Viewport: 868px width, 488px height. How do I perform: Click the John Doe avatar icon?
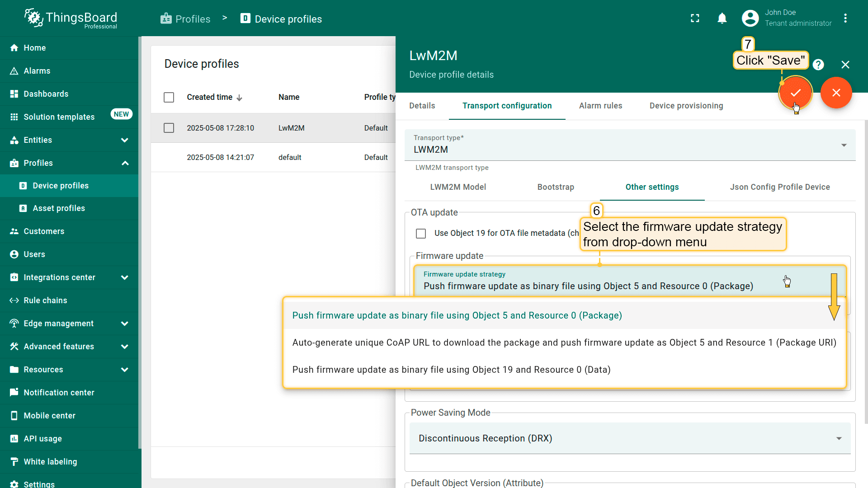tap(750, 19)
